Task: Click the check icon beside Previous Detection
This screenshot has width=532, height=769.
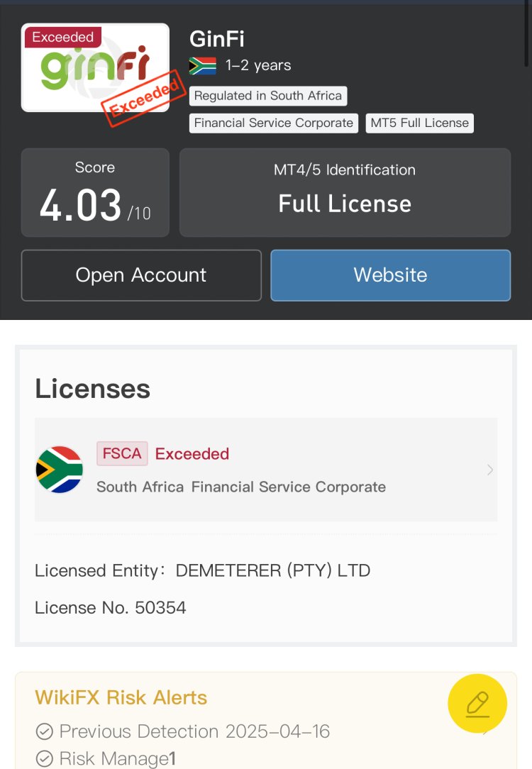Action: [x=44, y=731]
